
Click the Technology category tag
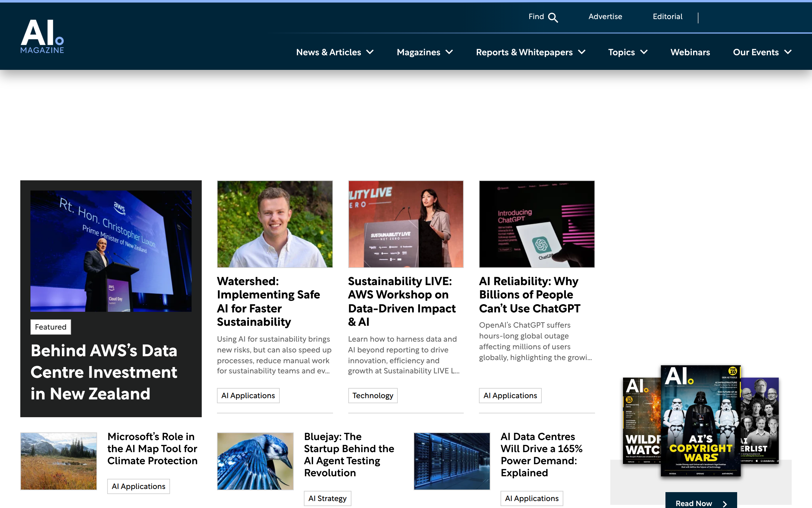373,396
